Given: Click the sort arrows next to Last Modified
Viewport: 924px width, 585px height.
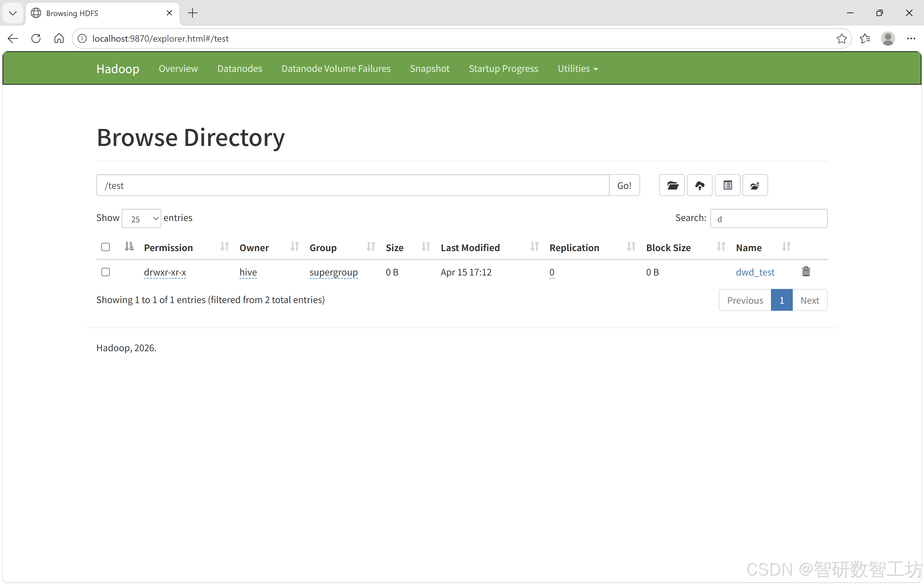Looking at the screenshot, I should (534, 247).
